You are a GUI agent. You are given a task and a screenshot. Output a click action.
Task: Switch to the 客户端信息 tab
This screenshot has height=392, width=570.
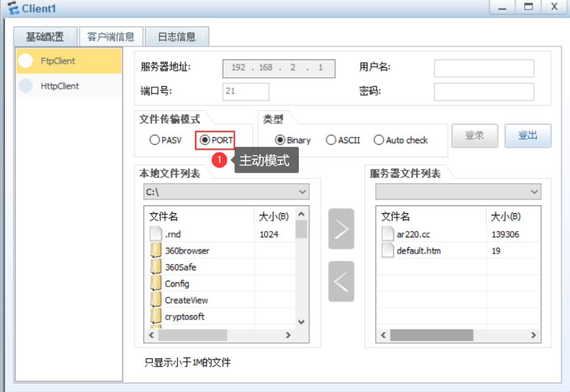point(111,36)
